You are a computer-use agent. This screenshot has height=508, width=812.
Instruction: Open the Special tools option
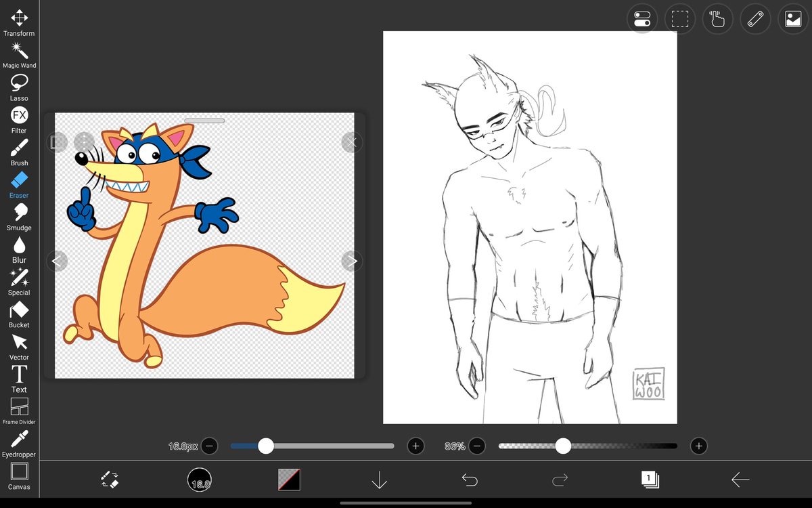(x=19, y=282)
